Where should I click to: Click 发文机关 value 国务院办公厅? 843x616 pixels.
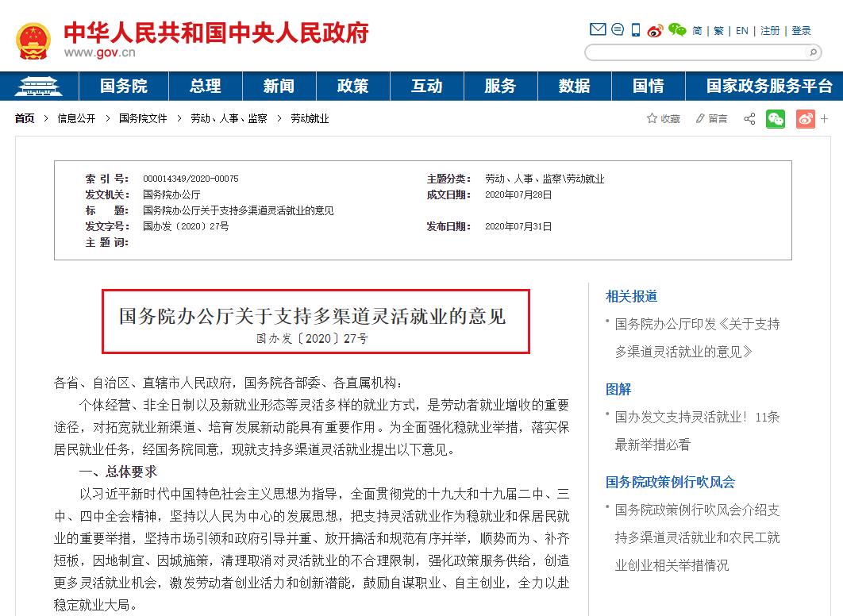(171, 194)
